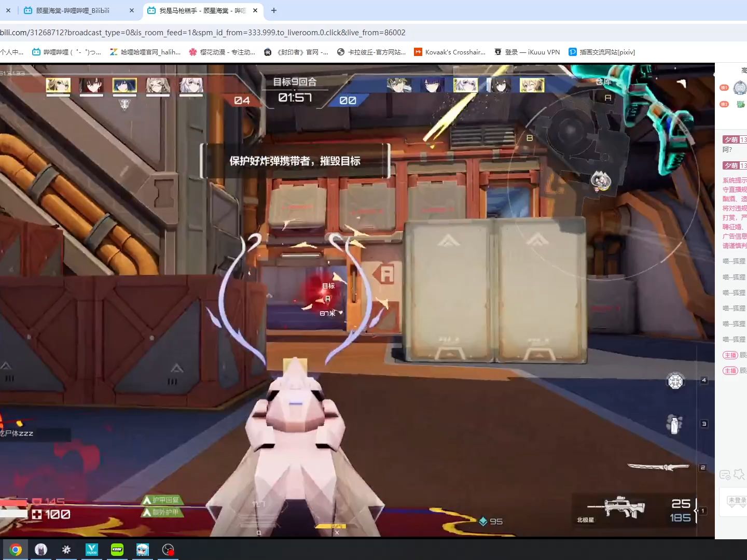This screenshot has width=747, height=560.
Task: Click the ammo count 25
Action: click(681, 503)
